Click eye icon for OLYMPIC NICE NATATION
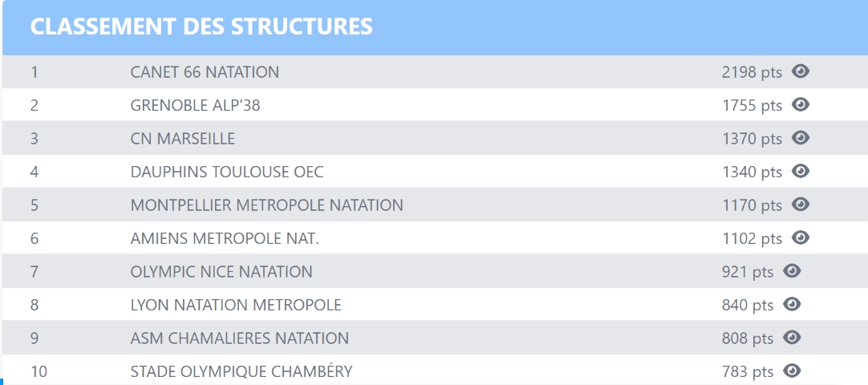 click(792, 271)
